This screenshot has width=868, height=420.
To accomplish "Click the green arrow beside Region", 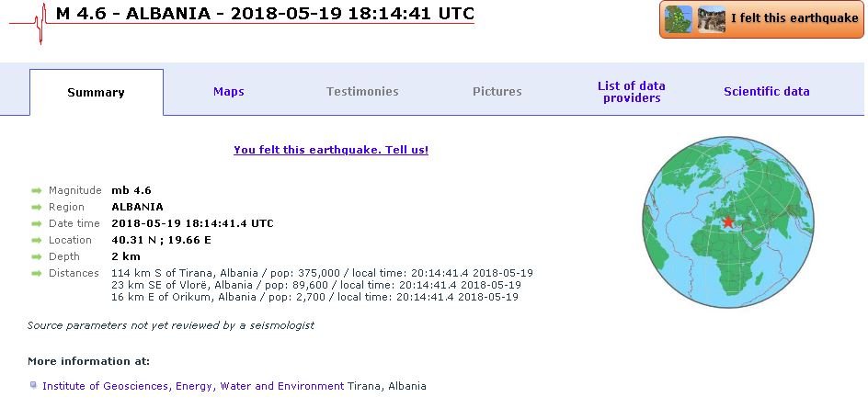I will [x=37, y=207].
